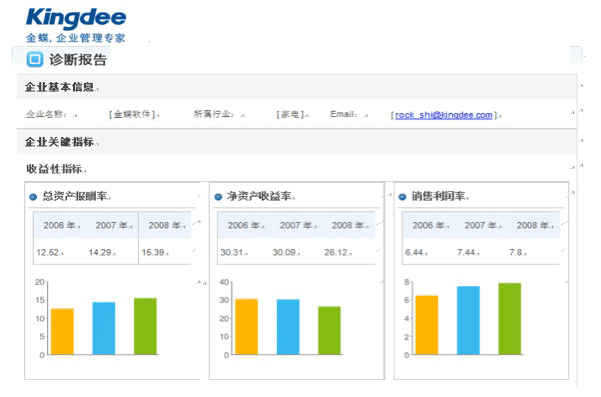Click the value 26.12 in 净资产收益率 table
Viewport: 601px width, 397px height.
pos(336,253)
